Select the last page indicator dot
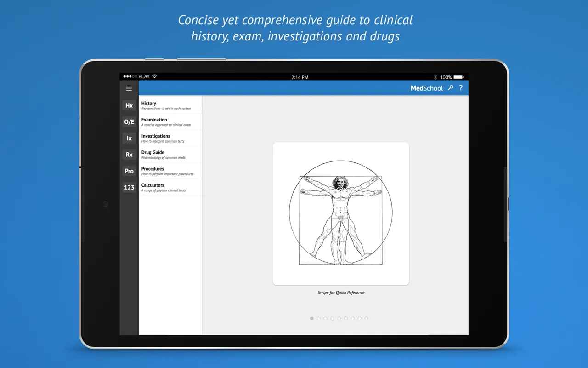Image resolution: width=588 pixels, height=368 pixels. coord(366,318)
